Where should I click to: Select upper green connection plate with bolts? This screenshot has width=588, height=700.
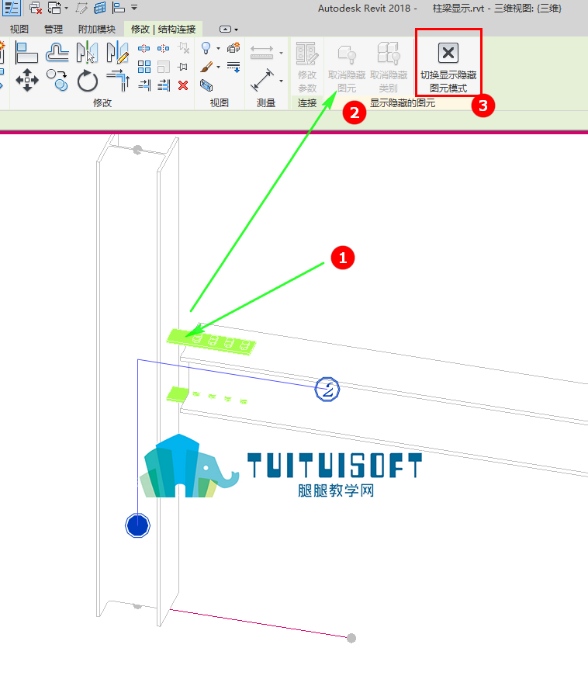[x=211, y=342]
